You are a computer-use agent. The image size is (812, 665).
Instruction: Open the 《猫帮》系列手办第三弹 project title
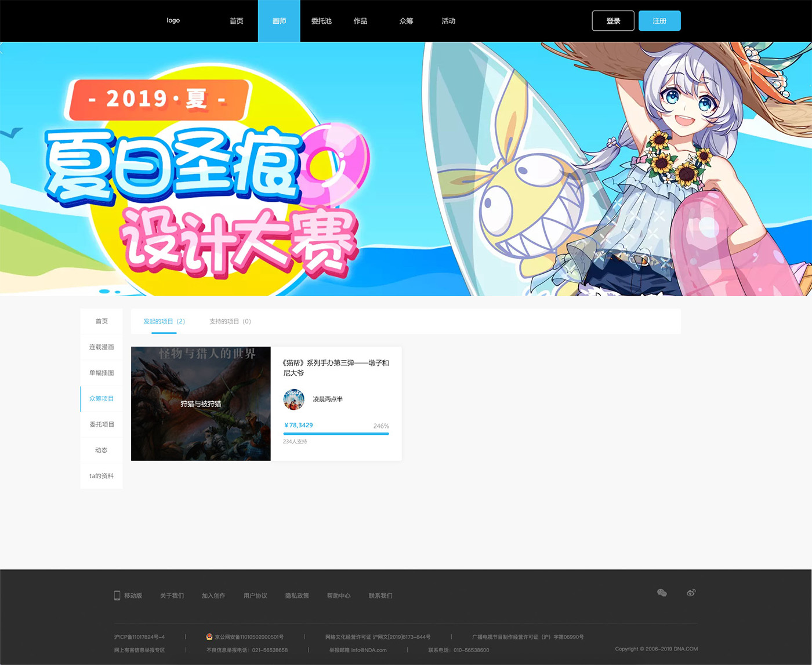[336, 368]
